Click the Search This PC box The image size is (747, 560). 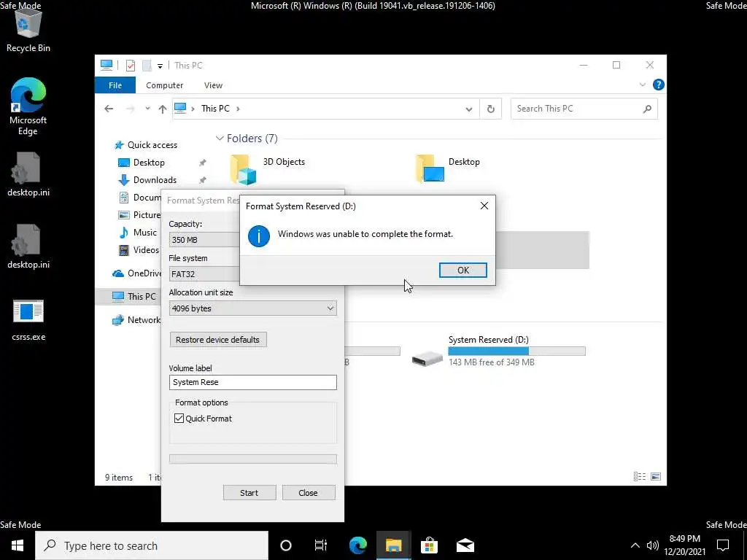coord(584,109)
